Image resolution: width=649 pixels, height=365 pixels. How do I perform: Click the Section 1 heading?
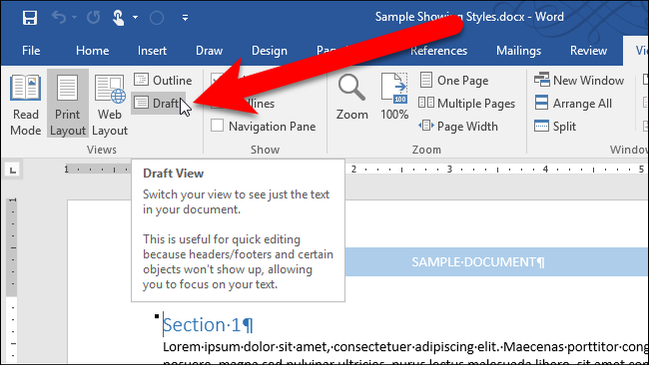click(207, 325)
